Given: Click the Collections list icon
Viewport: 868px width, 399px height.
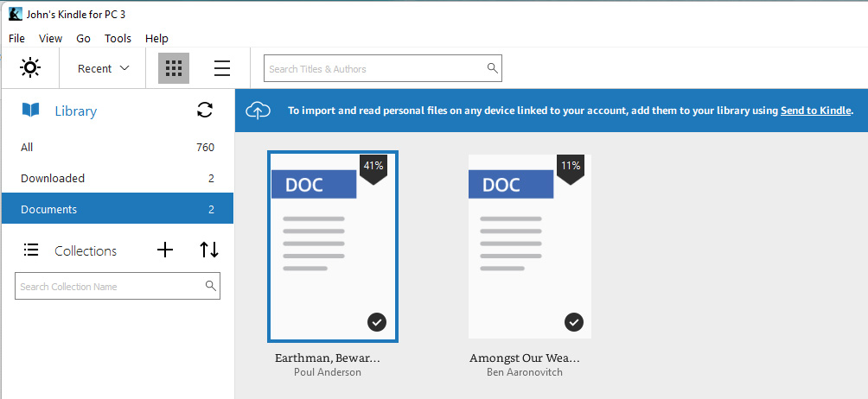Looking at the screenshot, I should click(31, 250).
